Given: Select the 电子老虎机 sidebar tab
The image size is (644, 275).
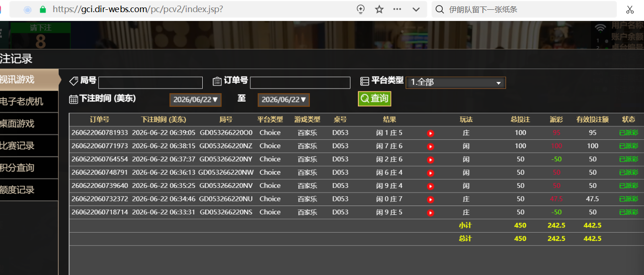Looking at the screenshot, I should coord(29,102).
